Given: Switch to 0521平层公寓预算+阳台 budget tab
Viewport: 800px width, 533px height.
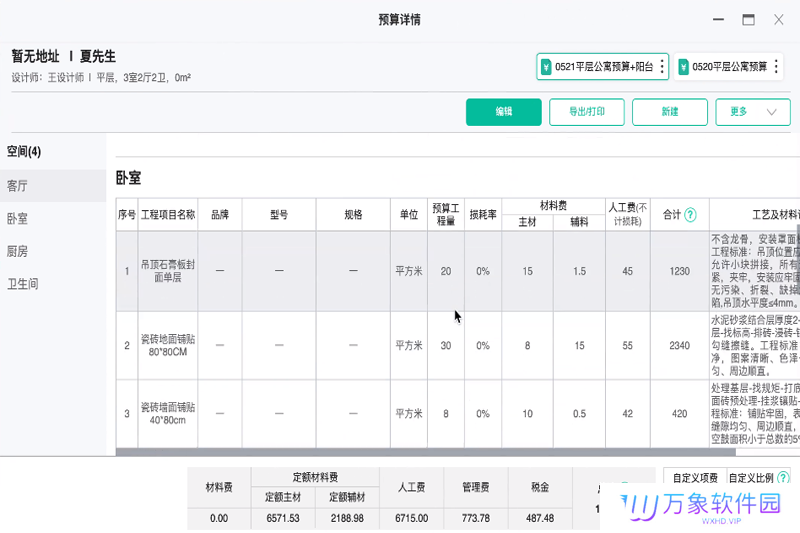Looking at the screenshot, I should click(x=603, y=67).
